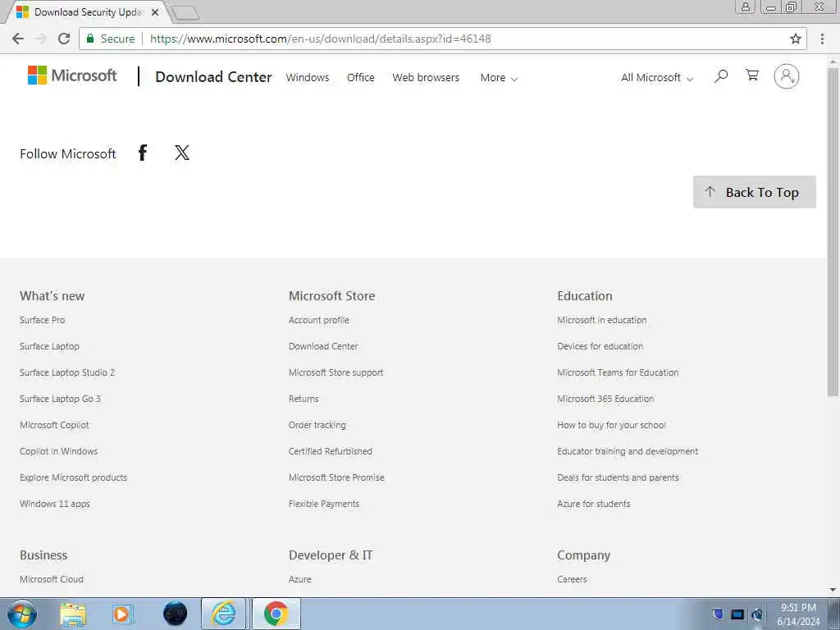Visit Microsoft's X (Twitter) icon
The width and height of the screenshot is (840, 630).
point(182,153)
